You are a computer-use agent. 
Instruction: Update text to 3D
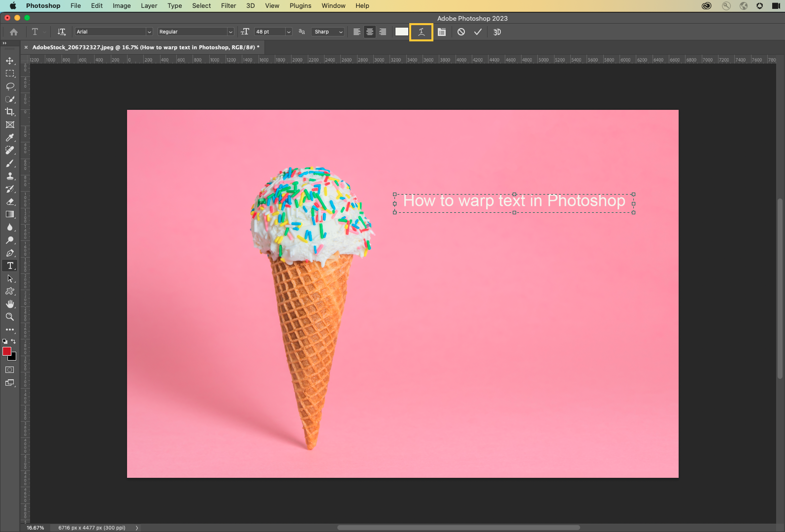click(497, 32)
